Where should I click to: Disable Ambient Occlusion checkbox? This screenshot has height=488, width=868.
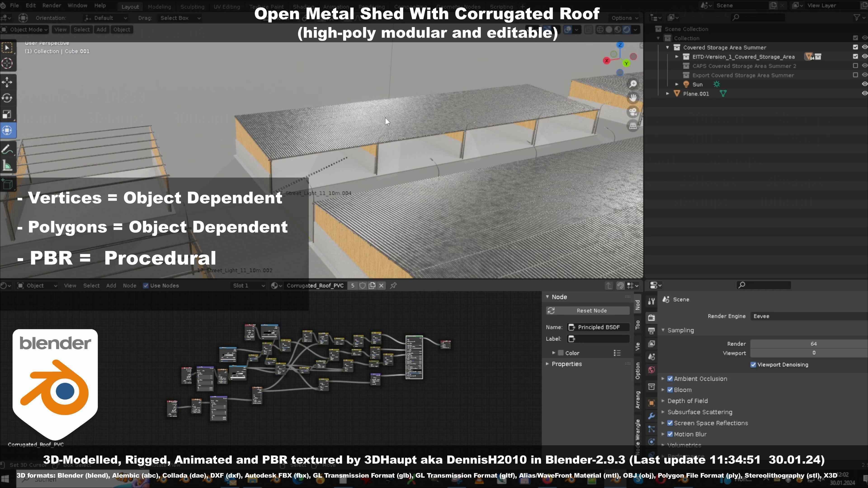point(670,379)
